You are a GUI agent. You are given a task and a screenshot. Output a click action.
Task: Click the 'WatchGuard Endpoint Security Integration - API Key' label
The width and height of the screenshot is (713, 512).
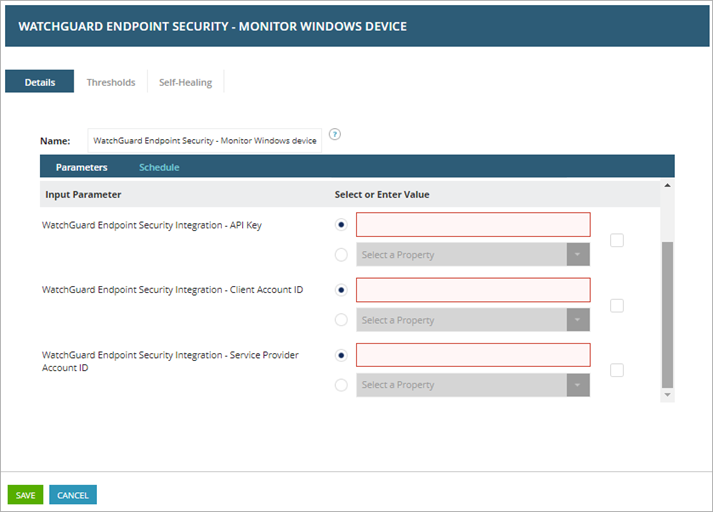pos(152,225)
